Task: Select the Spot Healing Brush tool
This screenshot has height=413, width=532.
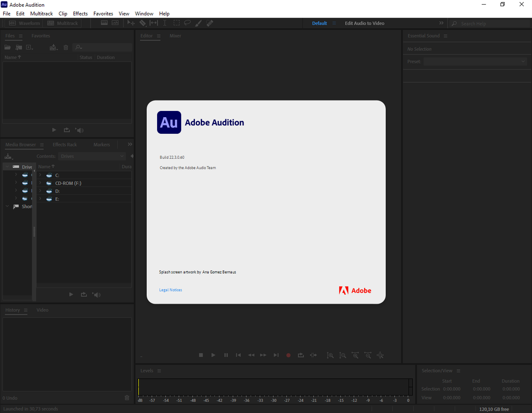Action: [x=210, y=23]
